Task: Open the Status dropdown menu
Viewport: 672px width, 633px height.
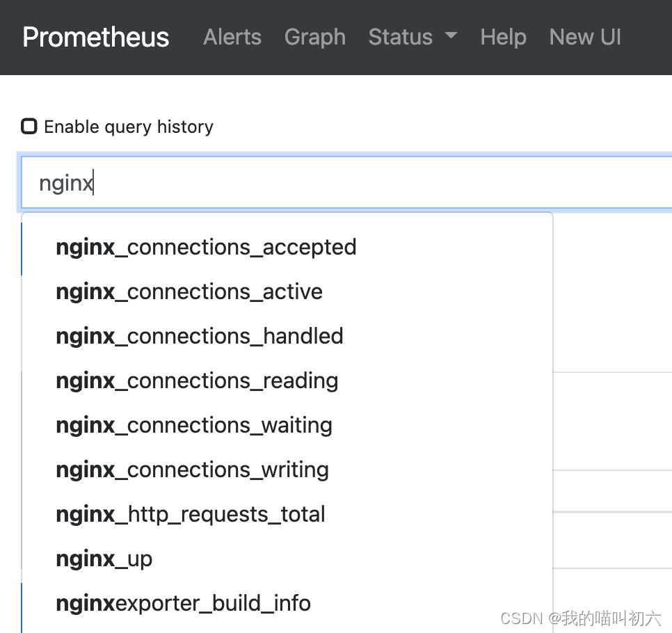Action: coord(401,38)
